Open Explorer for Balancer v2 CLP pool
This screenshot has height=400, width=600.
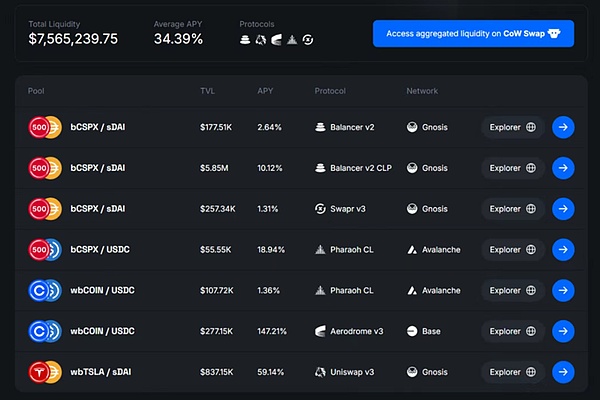click(513, 168)
